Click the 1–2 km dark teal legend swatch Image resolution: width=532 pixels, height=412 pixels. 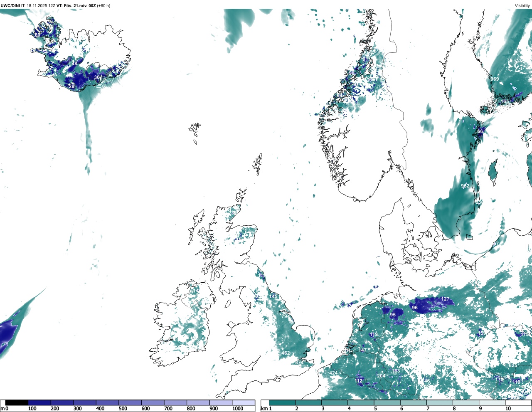pos(282,402)
